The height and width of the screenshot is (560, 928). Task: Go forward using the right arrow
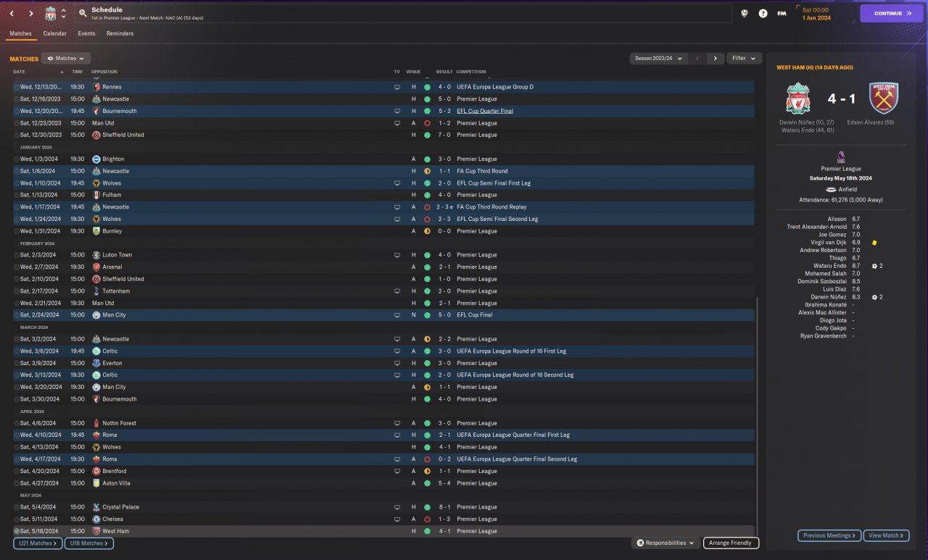coord(30,13)
